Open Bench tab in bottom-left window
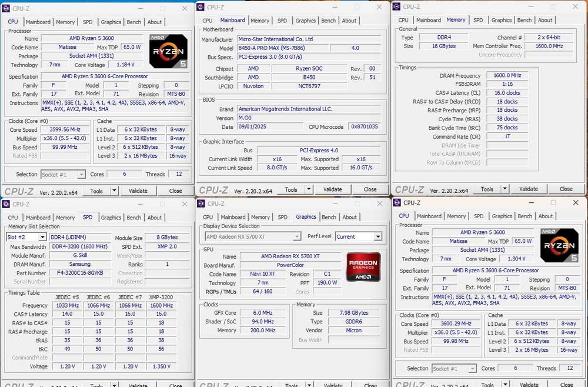Screen dimensions: 588x387 click(x=134, y=218)
